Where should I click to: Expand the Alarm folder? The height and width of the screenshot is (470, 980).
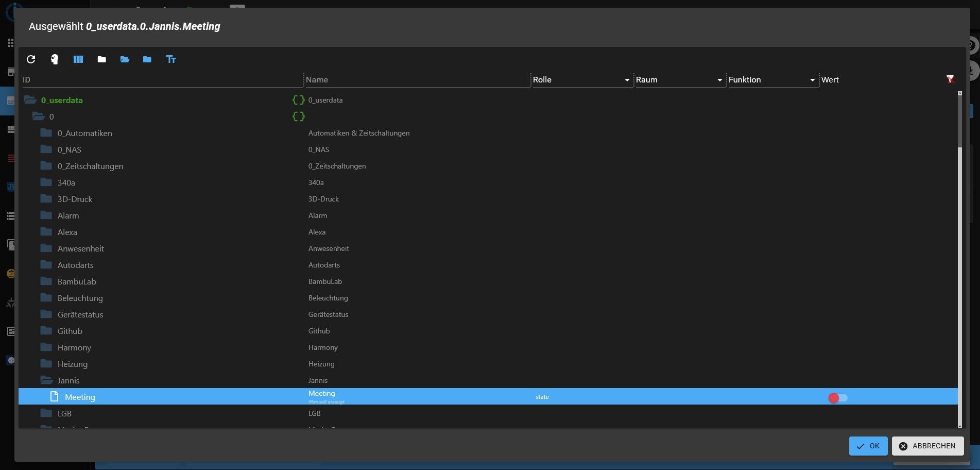(46, 215)
